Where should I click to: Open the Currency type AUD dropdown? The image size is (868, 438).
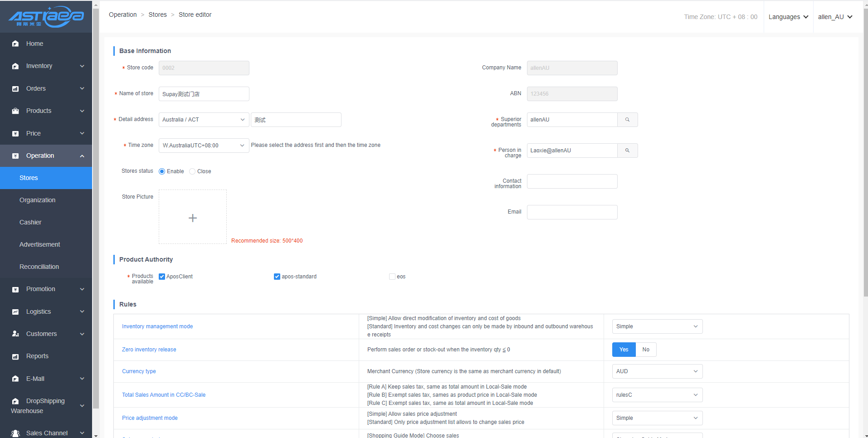point(657,371)
